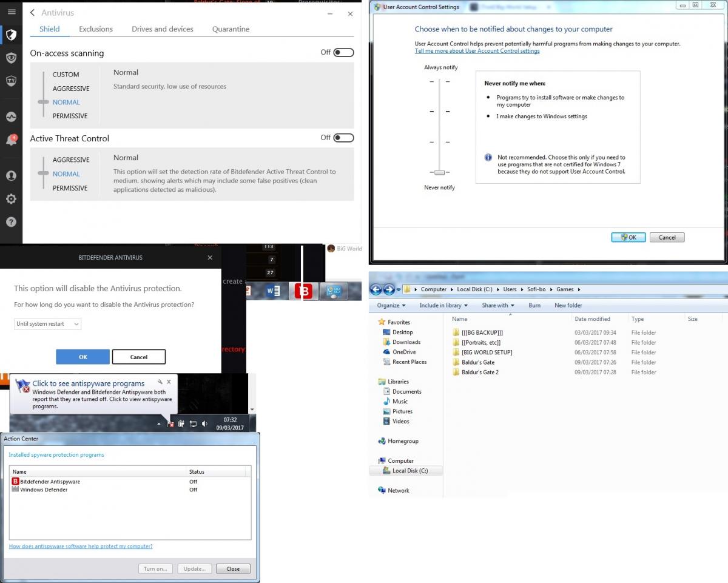This screenshot has width=728, height=583.
Task: Show hidden tray icons arrow
Action: (x=159, y=423)
